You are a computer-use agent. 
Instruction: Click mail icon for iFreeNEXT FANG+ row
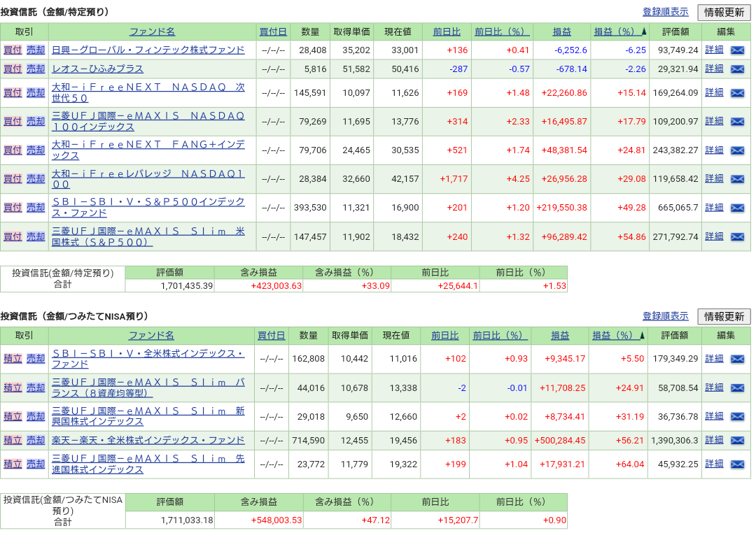click(737, 150)
